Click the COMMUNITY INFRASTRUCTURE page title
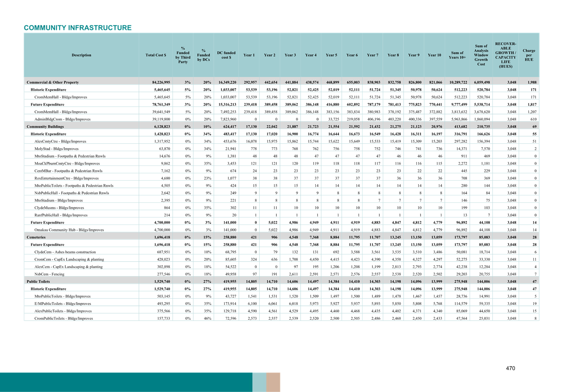Viewport: 563px width, 392px height. tap(77, 28)
